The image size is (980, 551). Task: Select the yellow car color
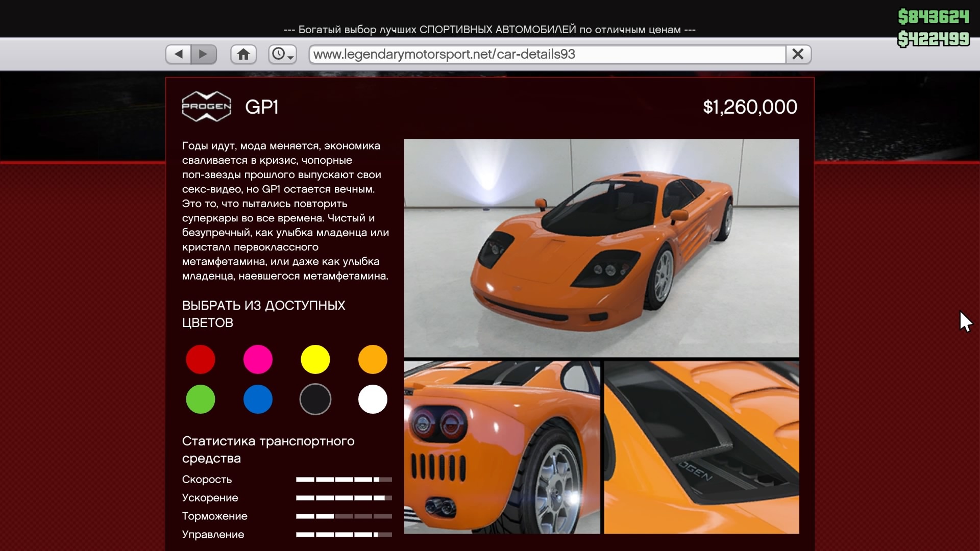pos(315,359)
